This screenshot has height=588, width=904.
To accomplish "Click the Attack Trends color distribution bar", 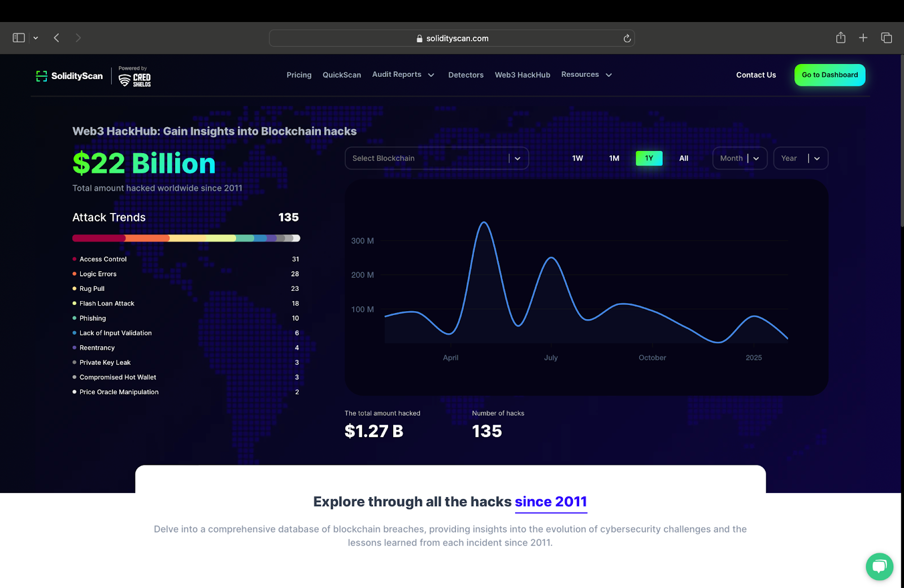I will point(185,238).
